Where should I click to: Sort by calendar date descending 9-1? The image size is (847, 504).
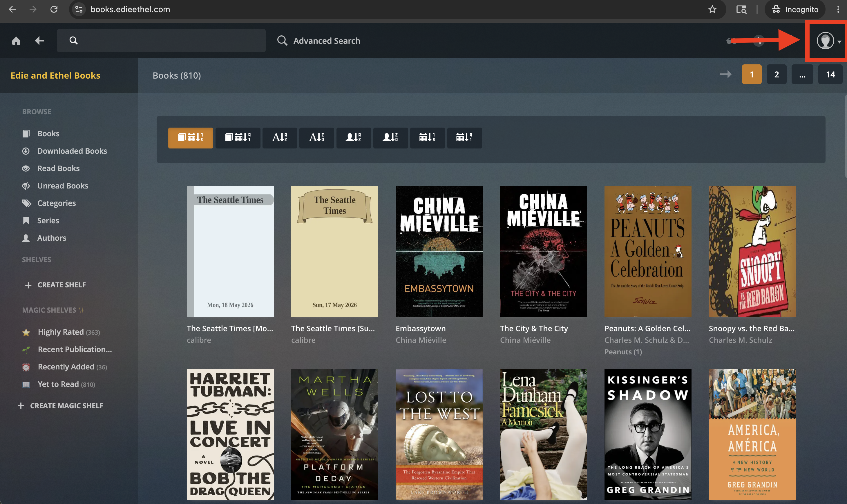tap(464, 138)
